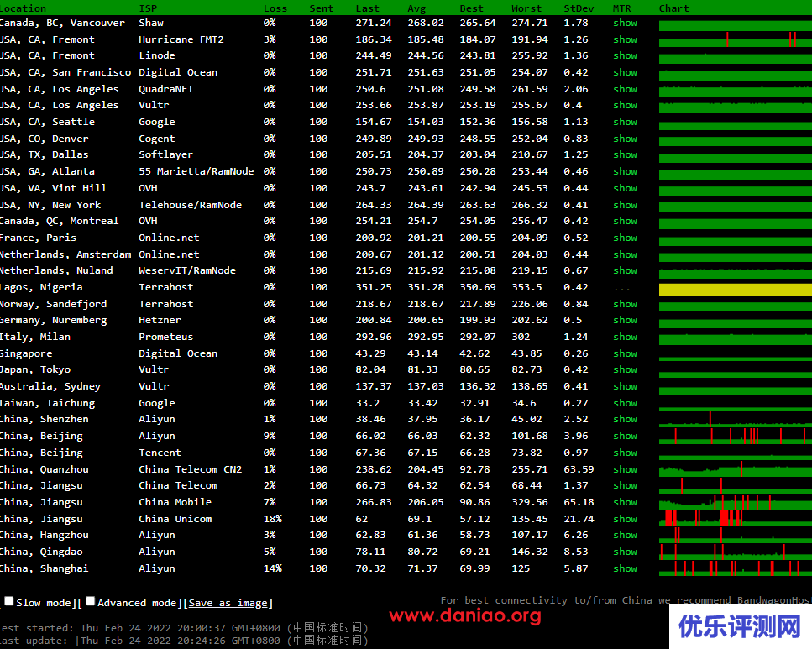Click the ISP column header

[148, 8]
